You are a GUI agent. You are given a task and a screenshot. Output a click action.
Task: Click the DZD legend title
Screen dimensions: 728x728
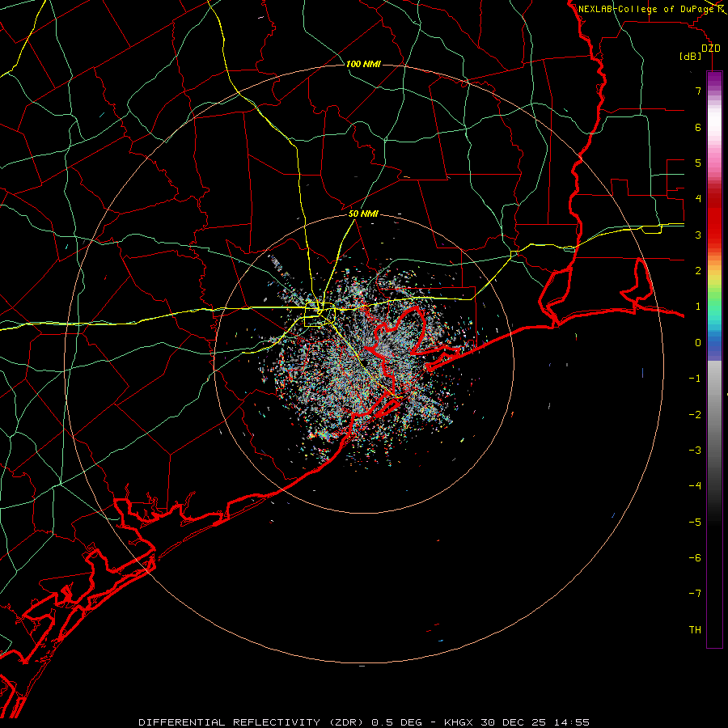coord(711,49)
